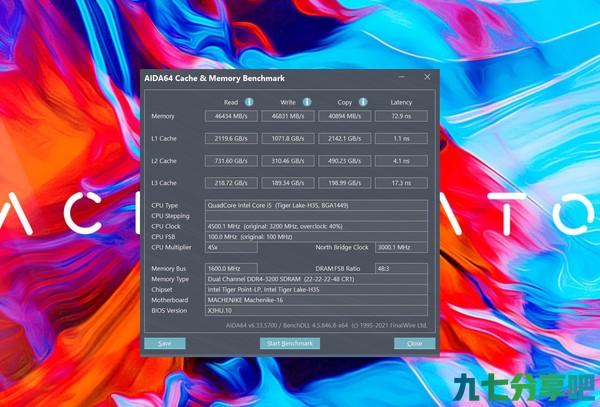
Task: Click the Memory row label
Action: coord(163,116)
